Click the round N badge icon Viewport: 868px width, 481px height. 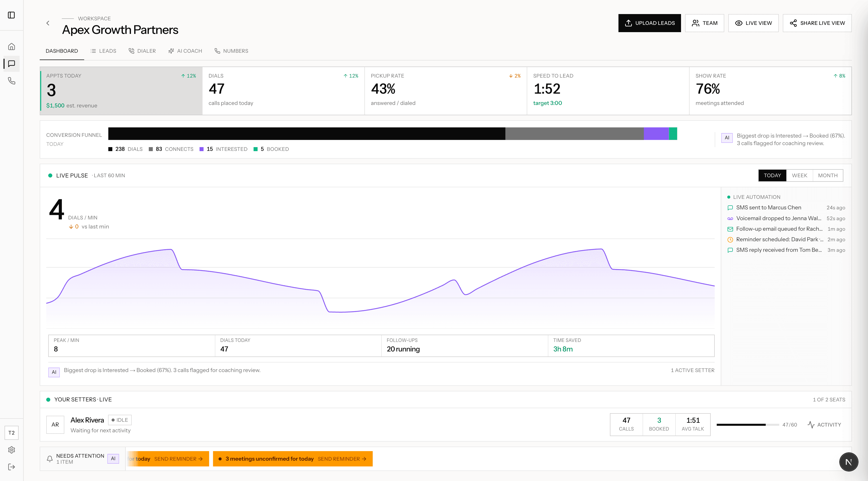tap(848, 462)
